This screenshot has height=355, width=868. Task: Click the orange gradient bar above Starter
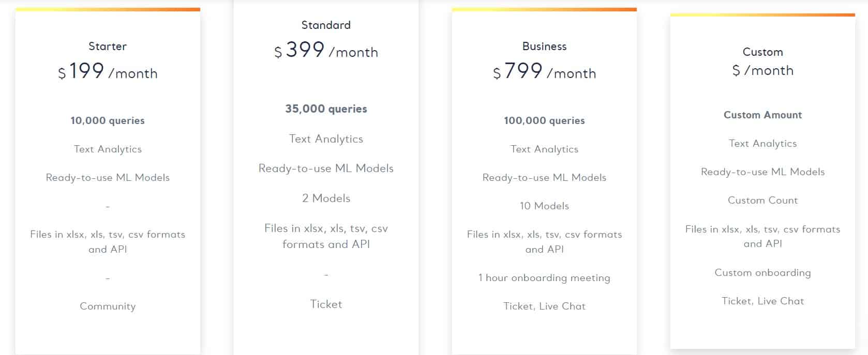[x=108, y=9]
